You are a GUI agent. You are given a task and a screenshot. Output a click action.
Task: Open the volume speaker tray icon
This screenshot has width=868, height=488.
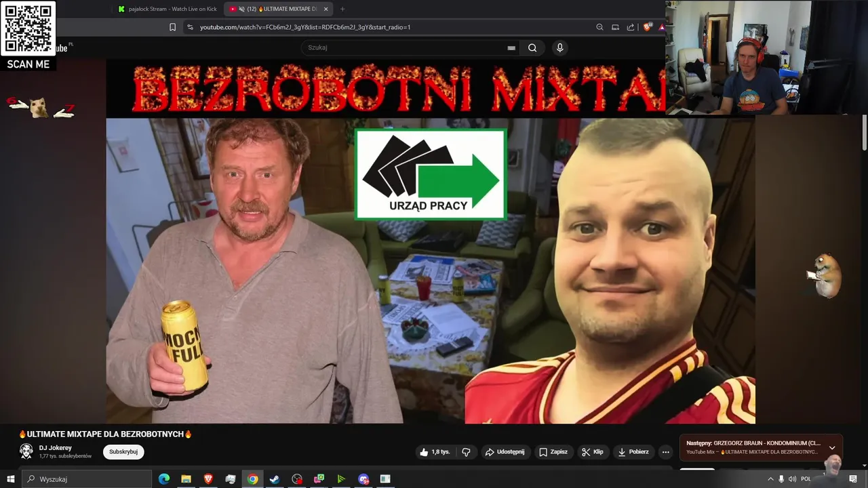pyautogui.click(x=792, y=479)
